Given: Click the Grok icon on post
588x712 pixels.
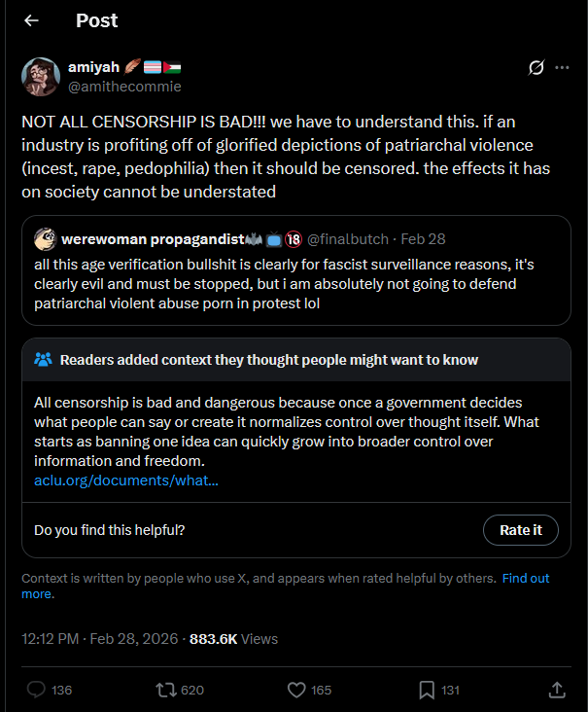Looking at the screenshot, I should (535, 68).
